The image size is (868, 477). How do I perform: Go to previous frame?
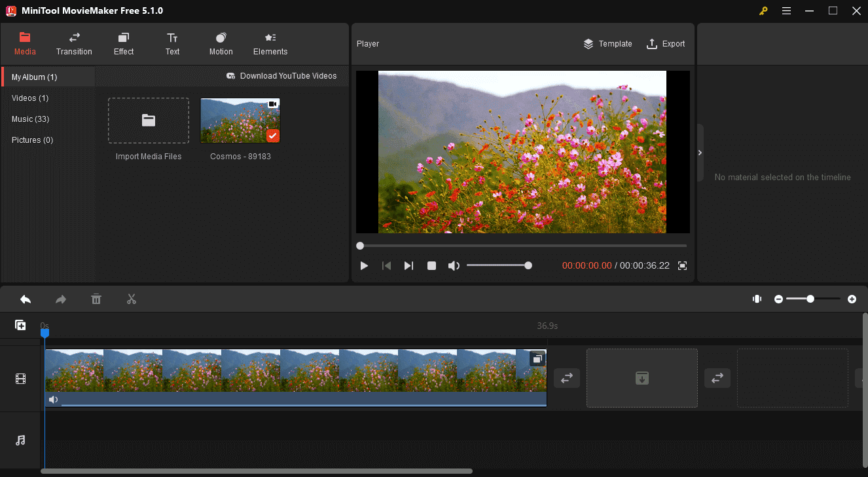387,265
